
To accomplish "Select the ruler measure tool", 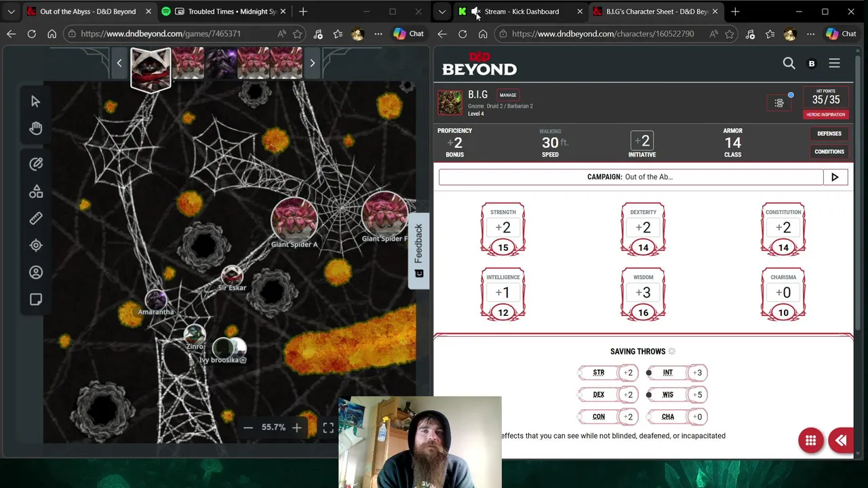I will point(35,218).
